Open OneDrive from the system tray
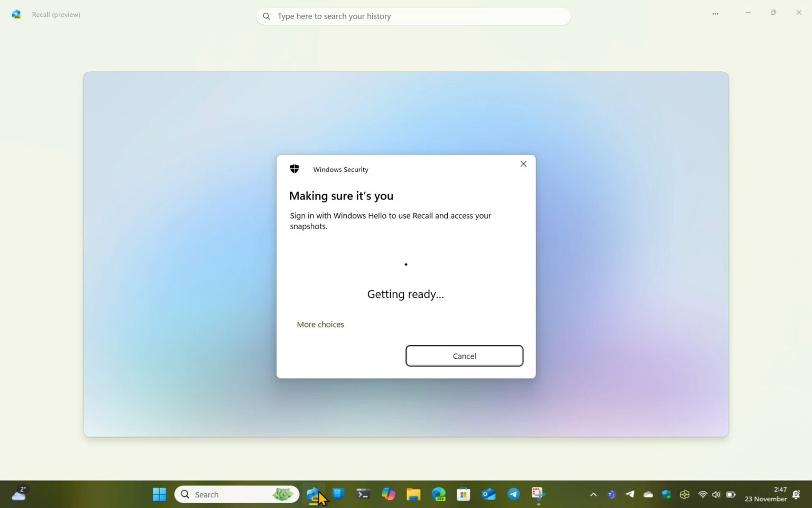 click(x=648, y=494)
